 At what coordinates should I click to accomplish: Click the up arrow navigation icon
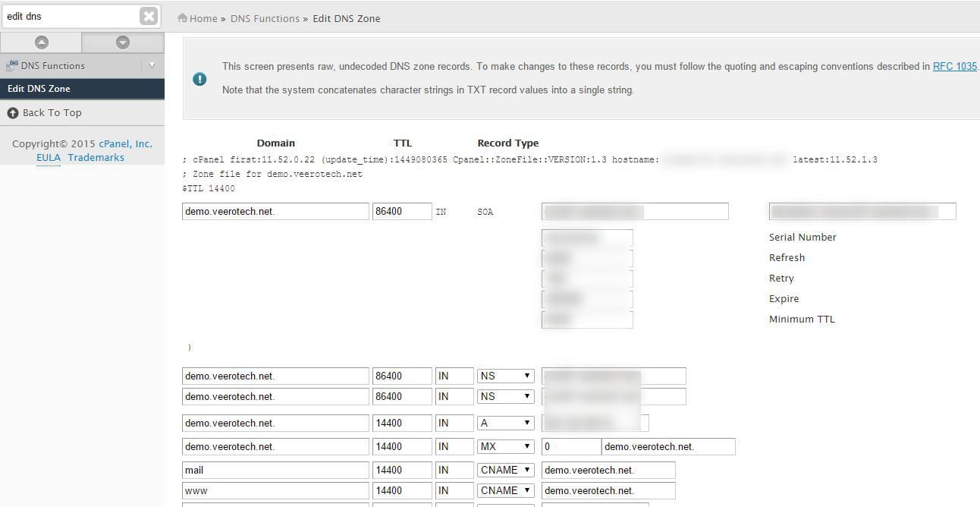click(41, 43)
